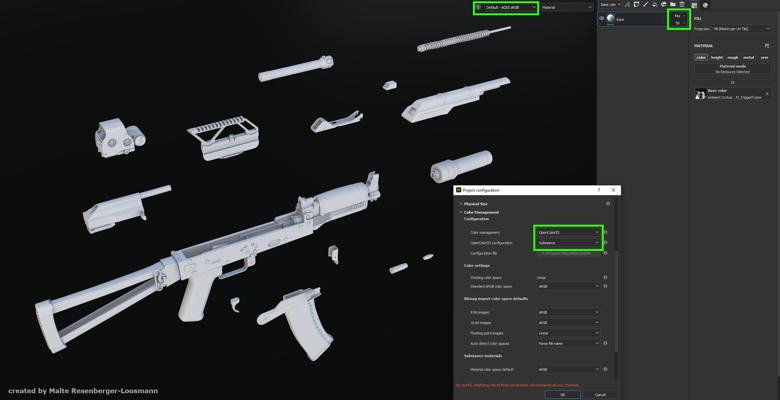
Task: Click the add fill layer bucket icon
Action: [x=655, y=4]
